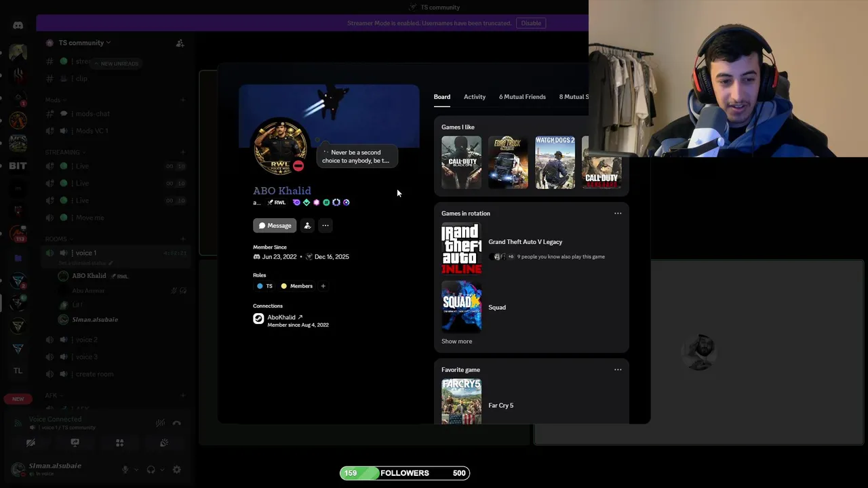
Task: Open the MCS server icon
Action: click(x=18, y=143)
